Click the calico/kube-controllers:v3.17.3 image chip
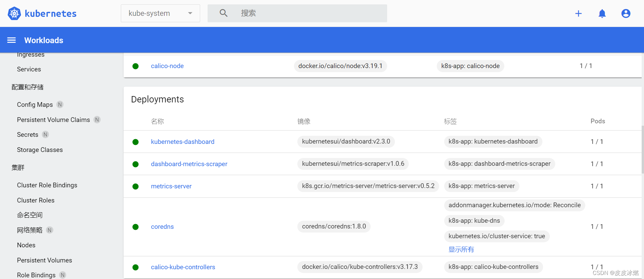644x279 pixels. click(360, 267)
